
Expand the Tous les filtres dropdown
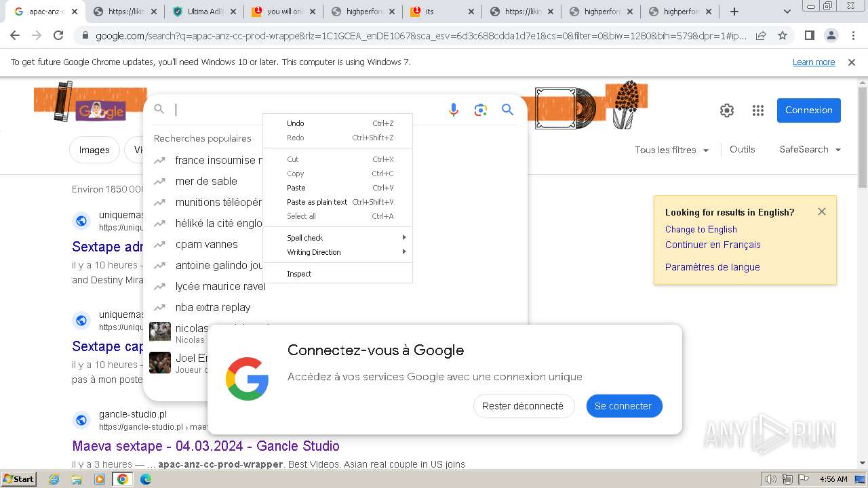click(672, 150)
